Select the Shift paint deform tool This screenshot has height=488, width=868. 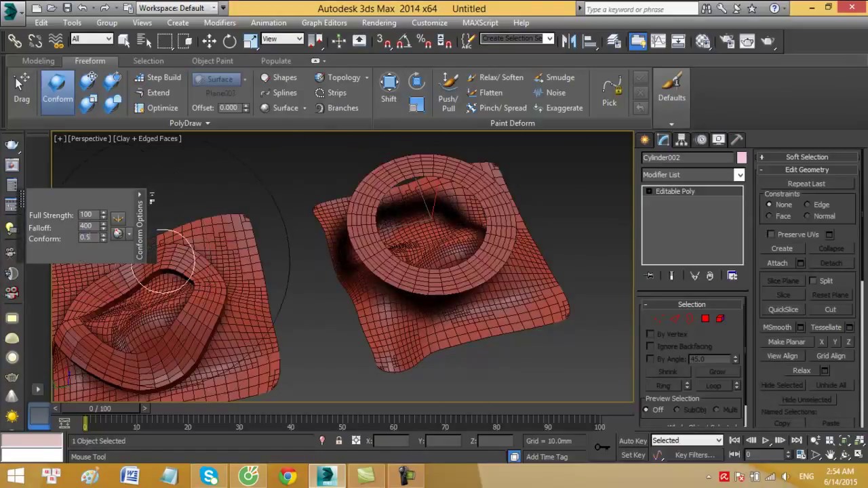[389, 88]
